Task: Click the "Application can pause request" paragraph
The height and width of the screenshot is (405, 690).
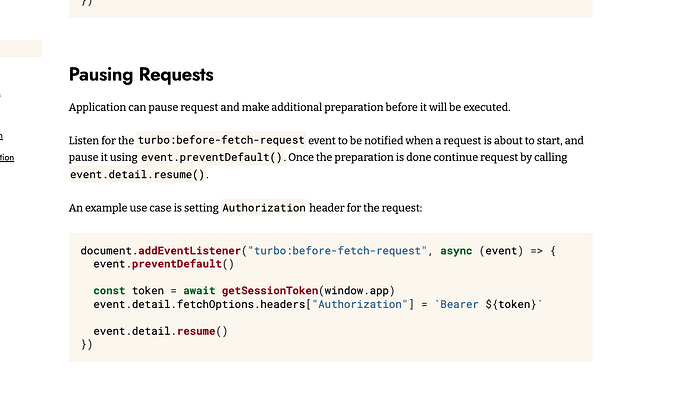Action: (x=288, y=107)
